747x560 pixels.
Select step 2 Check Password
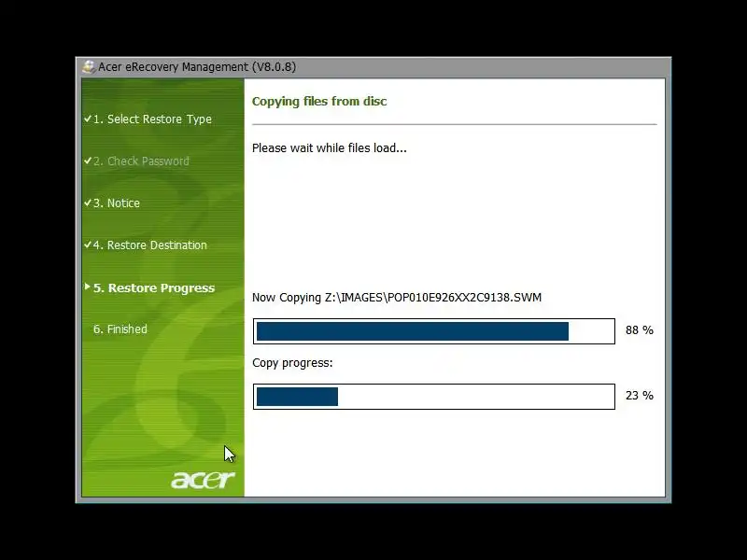pos(141,161)
